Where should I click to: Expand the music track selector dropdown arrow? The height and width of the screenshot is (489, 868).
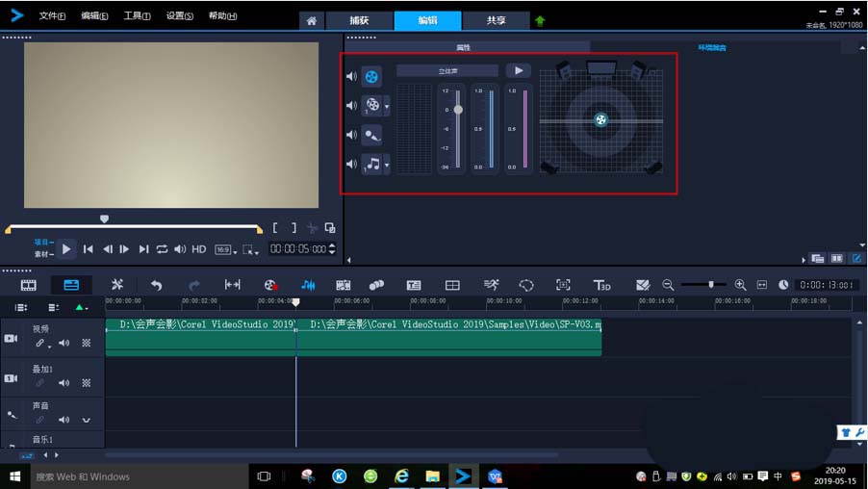click(x=387, y=165)
